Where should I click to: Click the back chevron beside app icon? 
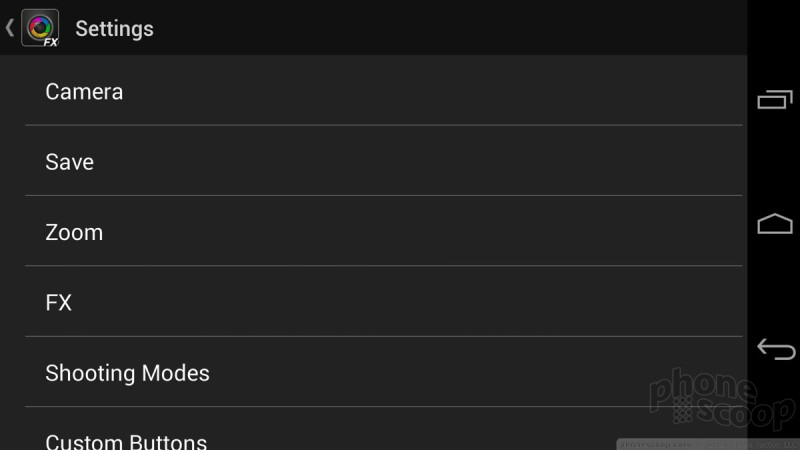pyautogui.click(x=9, y=28)
